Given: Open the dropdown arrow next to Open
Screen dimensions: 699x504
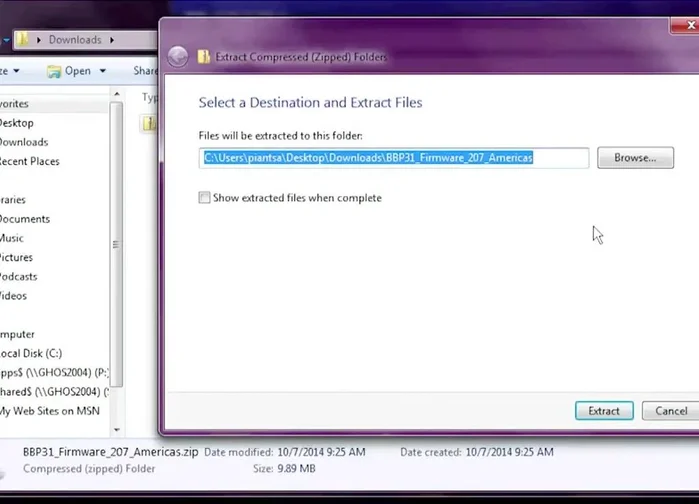Looking at the screenshot, I should tap(103, 71).
